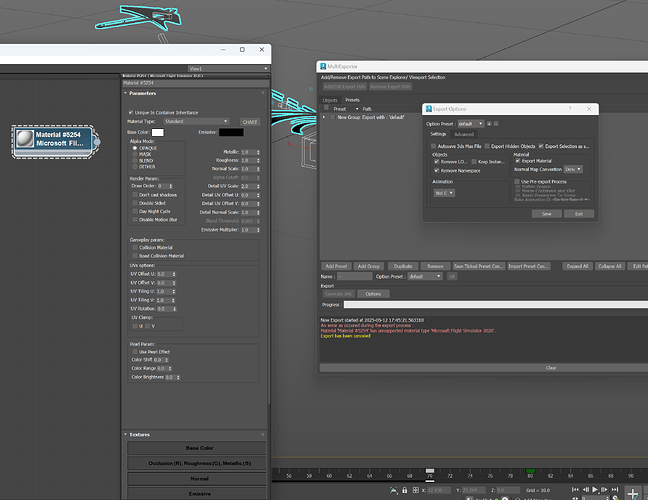This screenshot has width=648, height=500.
Task: Open Option Preset dropdown in MultiExporter
Action: 425,276
